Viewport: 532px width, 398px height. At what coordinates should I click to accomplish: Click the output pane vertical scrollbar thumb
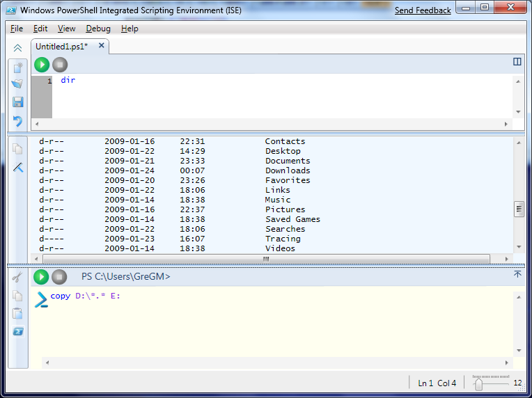tap(519, 209)
